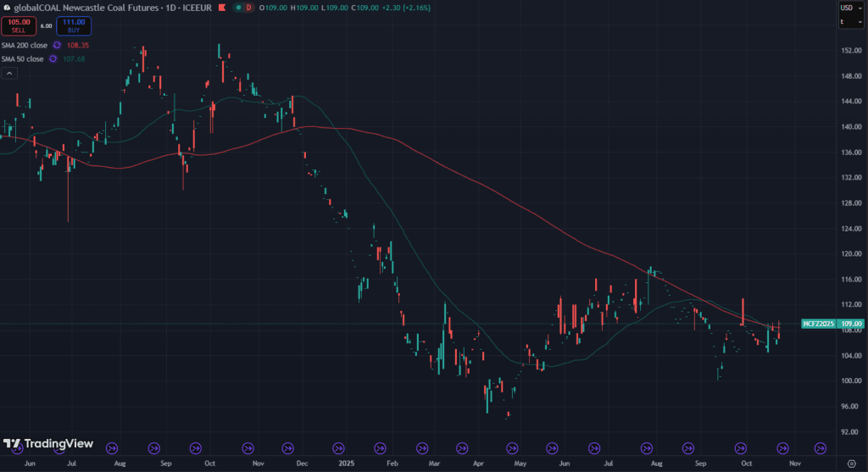This screenshot has width=868, height=472.
Task: Click the contract roll marker above 2025 label
Action: [340, 447]
